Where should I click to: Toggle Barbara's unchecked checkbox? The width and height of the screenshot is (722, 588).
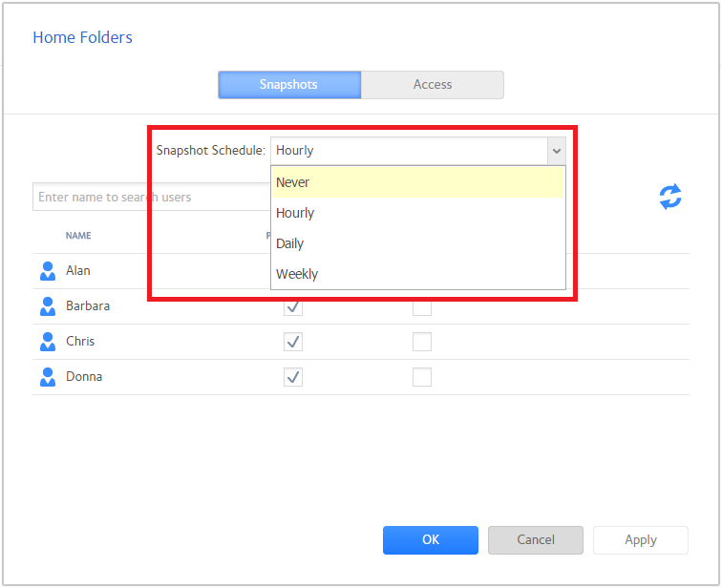tap(422, 307)
